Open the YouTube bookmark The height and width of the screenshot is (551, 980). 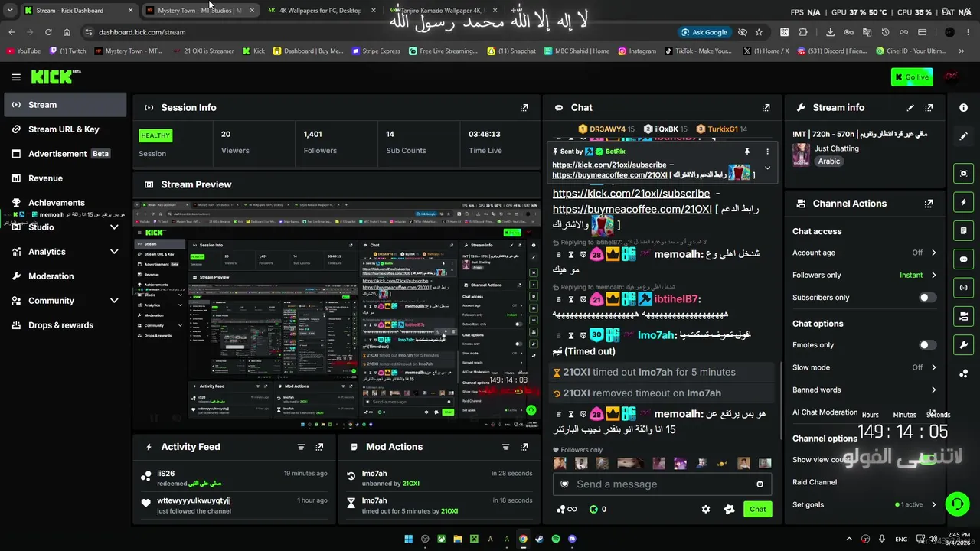point(24,51)
